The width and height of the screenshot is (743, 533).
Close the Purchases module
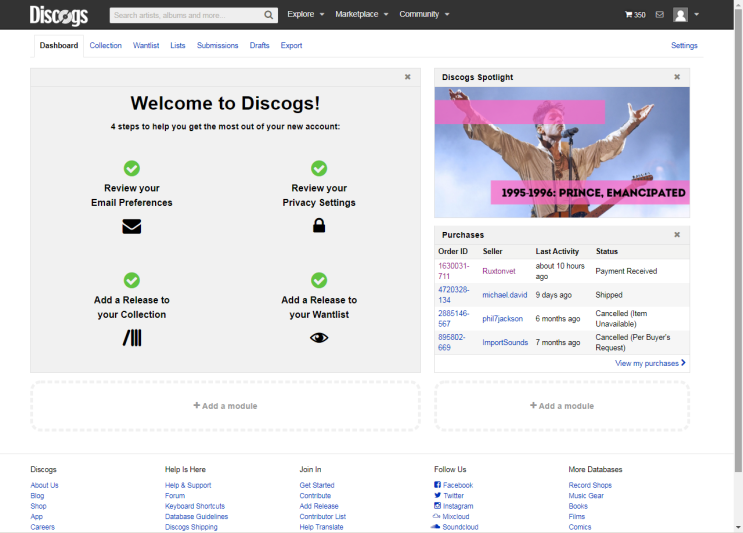pos(676,235)
